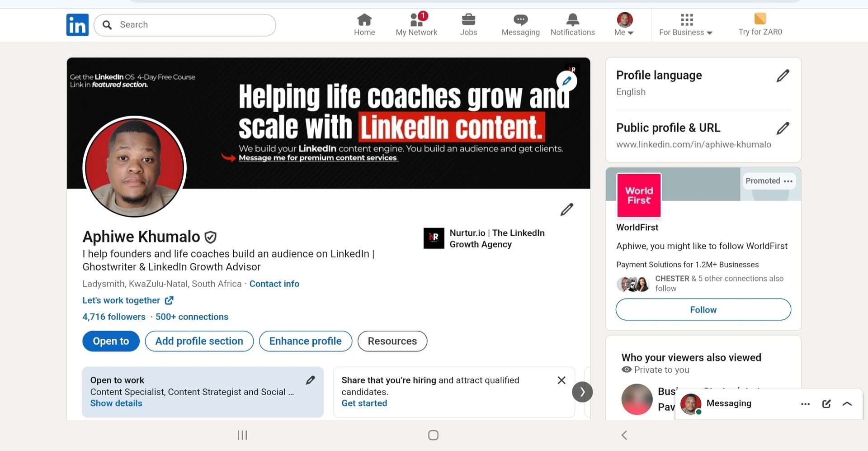Focus the LinkedIn Search field
The width and height of the screenshot is (868, 451).
tap(185, 25)
